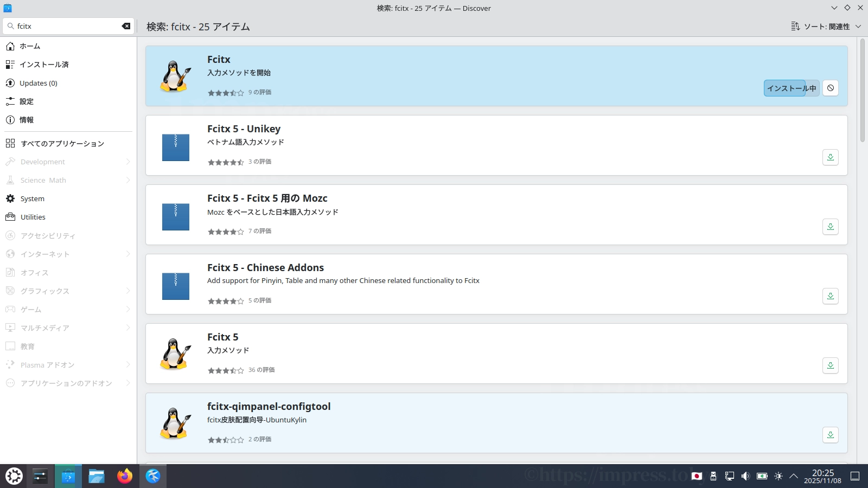Open the brightness tray icon

pos(778,476)
